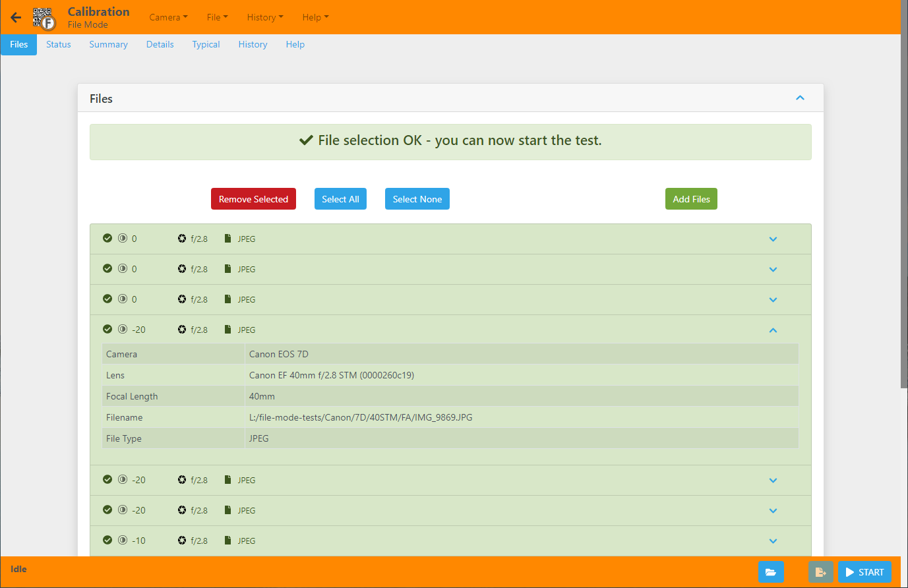Click the Canon EF 40mm lens value

pyautogui.click(x=332, y=375)
